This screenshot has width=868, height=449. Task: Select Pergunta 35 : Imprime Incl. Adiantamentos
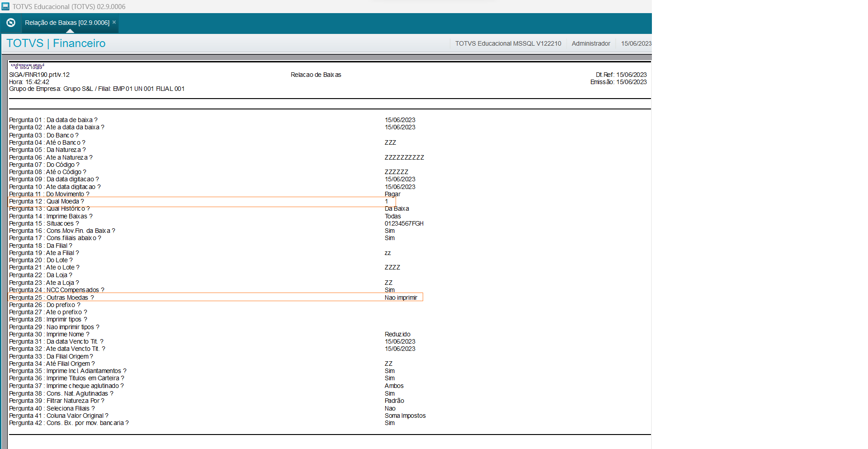tap(68, 371)
